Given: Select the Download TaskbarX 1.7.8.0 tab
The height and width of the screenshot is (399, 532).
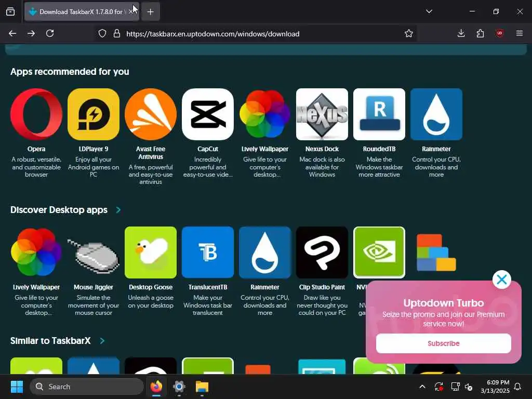Looking at the screenshot, I should tap(82, 12).
